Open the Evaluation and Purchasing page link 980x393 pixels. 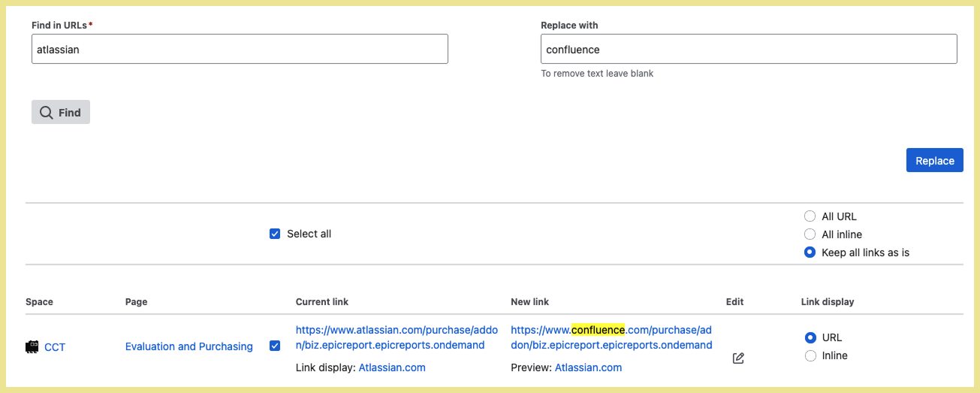[189, 346]
